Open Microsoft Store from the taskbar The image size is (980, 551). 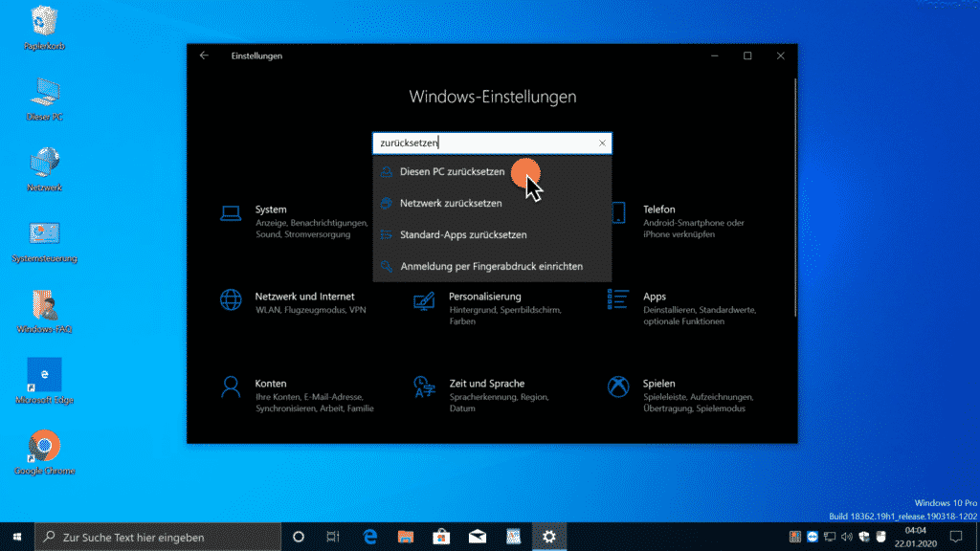(x=441, y=537)
